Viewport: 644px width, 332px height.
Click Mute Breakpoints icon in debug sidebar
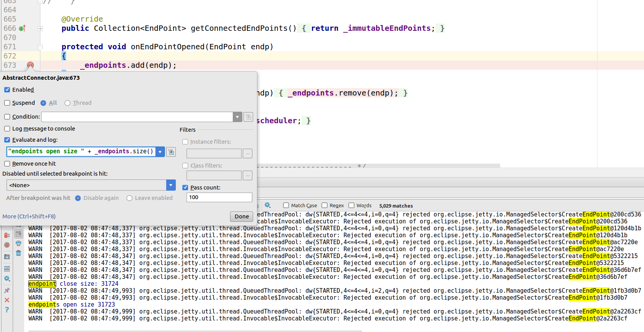(7, 245)
